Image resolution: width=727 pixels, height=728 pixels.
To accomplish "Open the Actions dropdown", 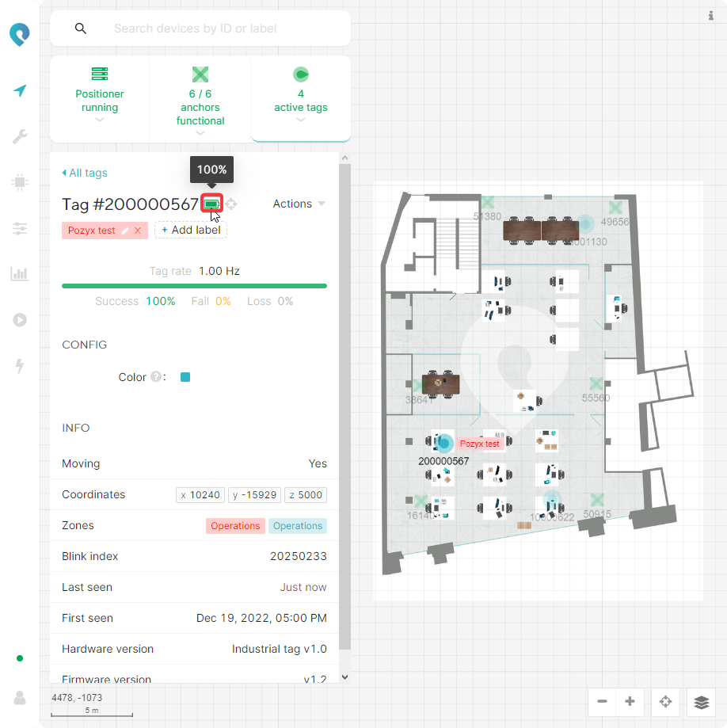I will [299, 204].
